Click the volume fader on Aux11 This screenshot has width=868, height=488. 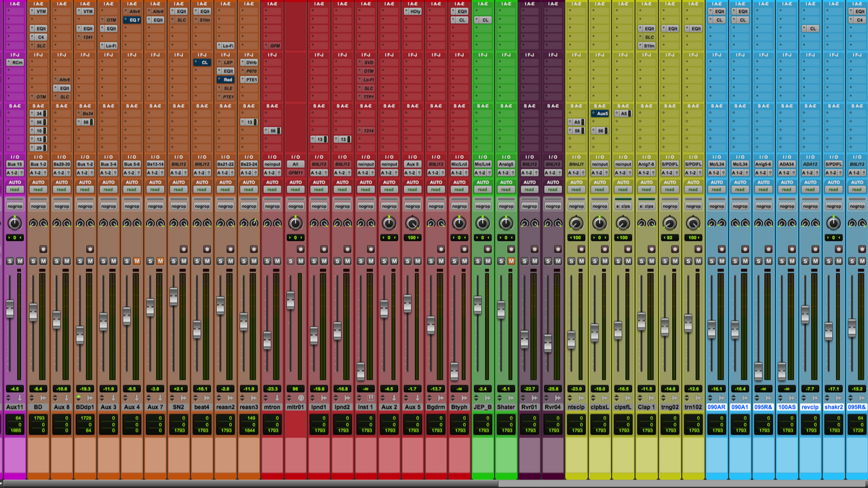coord(9,308)
